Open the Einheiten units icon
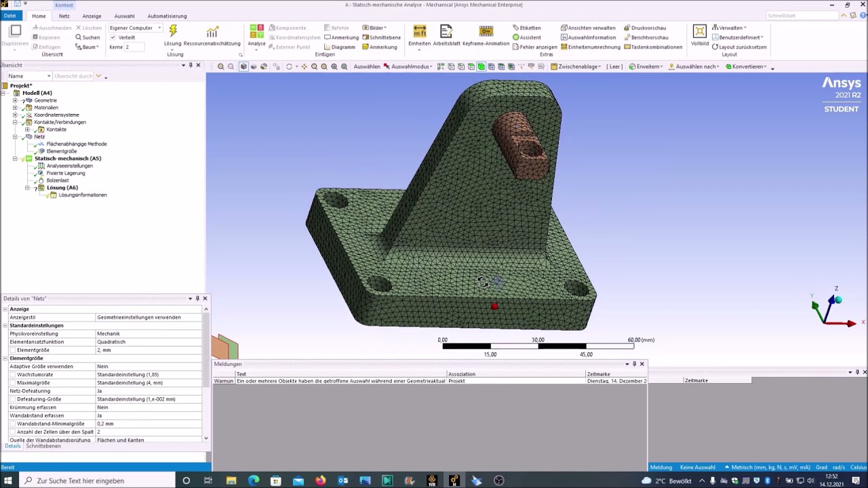 tap(420, 31)
